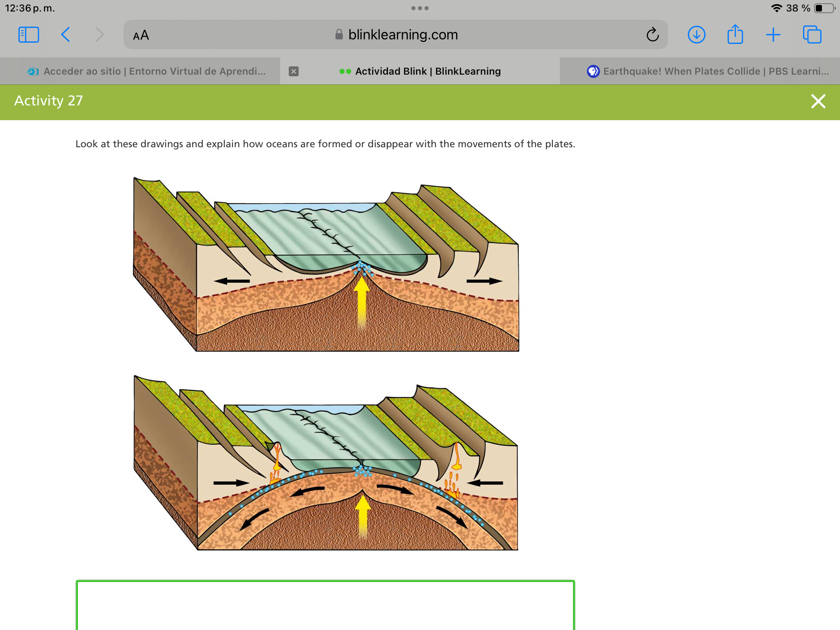Tap the three-dot multitasking menu
The image size is (840, 630).
point(420,8)
